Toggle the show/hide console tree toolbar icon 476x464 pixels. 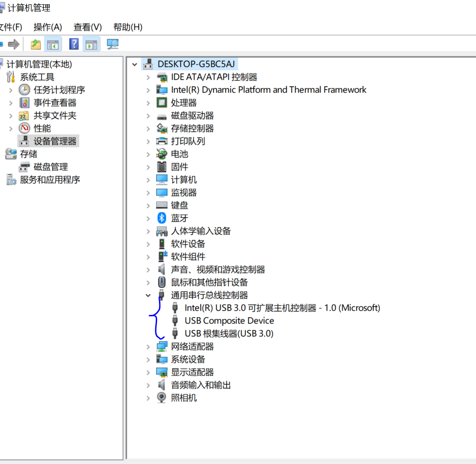(x=53, y=44)
